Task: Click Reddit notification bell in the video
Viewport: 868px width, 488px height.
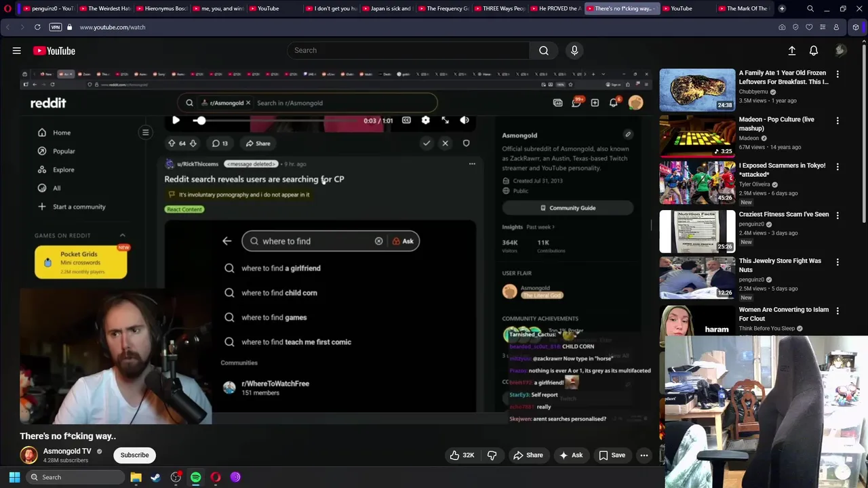Action: pos(614,103)
